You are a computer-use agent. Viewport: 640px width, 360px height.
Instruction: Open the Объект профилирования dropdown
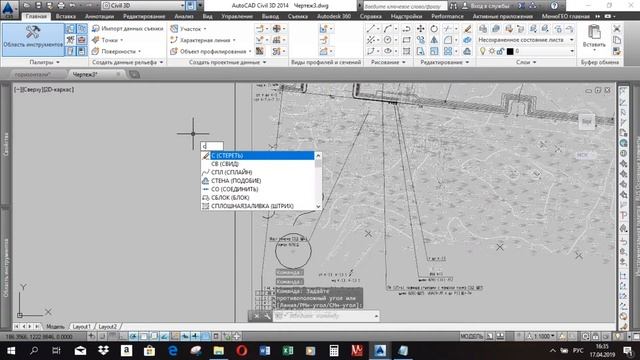tap(211, 51)
